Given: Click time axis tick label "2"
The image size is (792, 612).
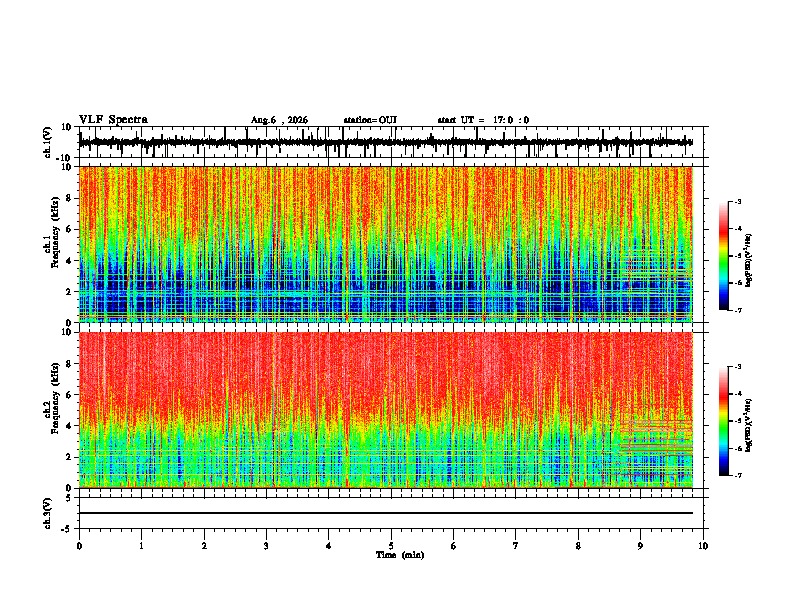Looking at the screenshot, I should point(204,546).
